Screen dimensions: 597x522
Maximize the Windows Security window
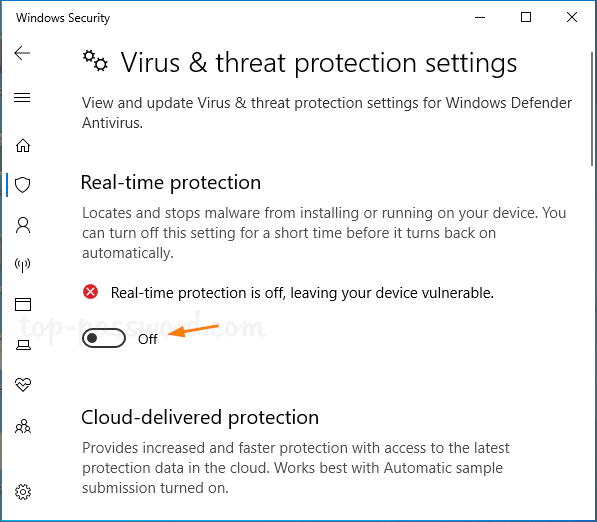(526, 17)
